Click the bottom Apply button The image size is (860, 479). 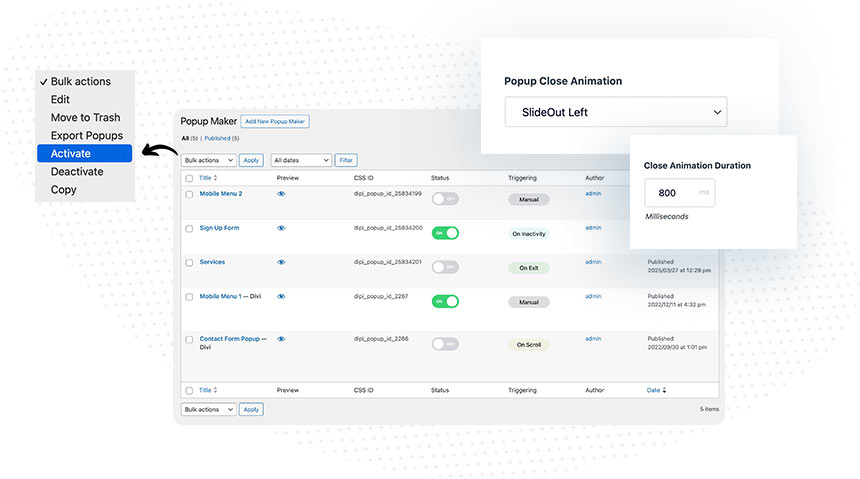251,409
